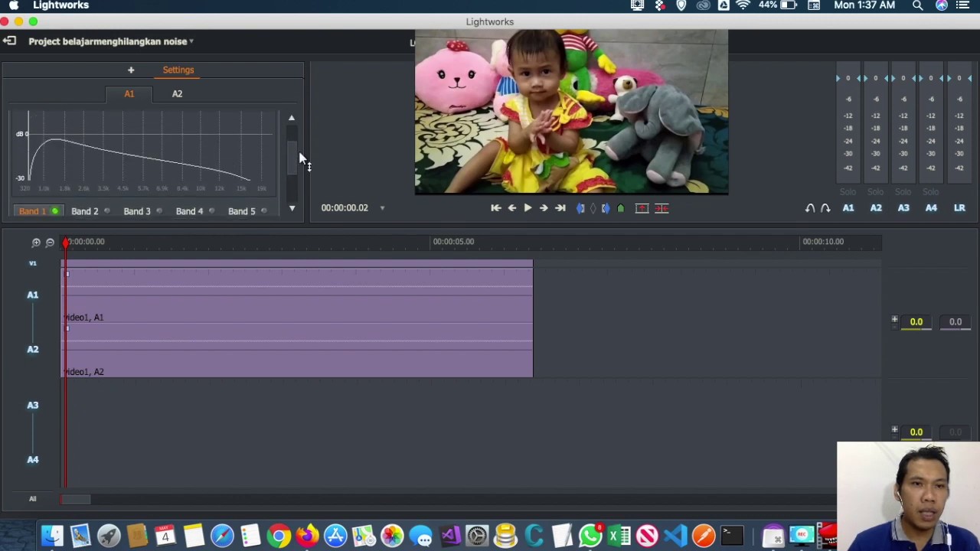Screen dimensions: 980x551
Task: Undo the last edit
Action: click(x=810, y=208)
